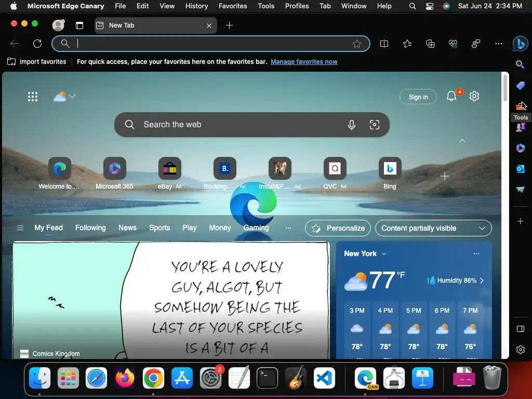Click Import favorites
The width and height of the screenshot is (532, 399).
click(x=37, y=62)
